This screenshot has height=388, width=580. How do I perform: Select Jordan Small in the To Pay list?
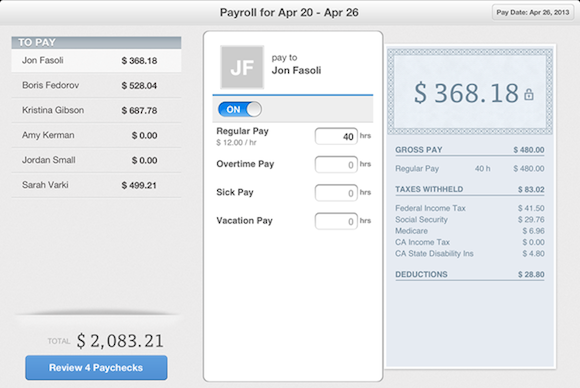[96, 160]
